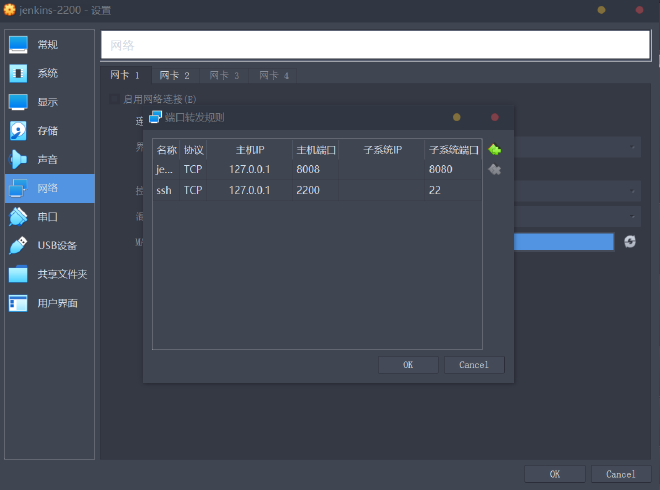The width and height of the screenshot is (660, 490).
Task: Switch to the 网卡 2 tab
Action: pos(174,75)
